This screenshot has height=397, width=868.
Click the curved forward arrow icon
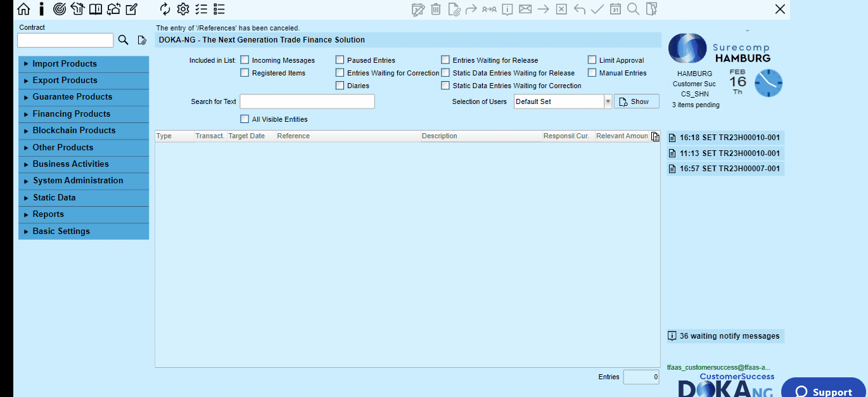coord(471,9)
